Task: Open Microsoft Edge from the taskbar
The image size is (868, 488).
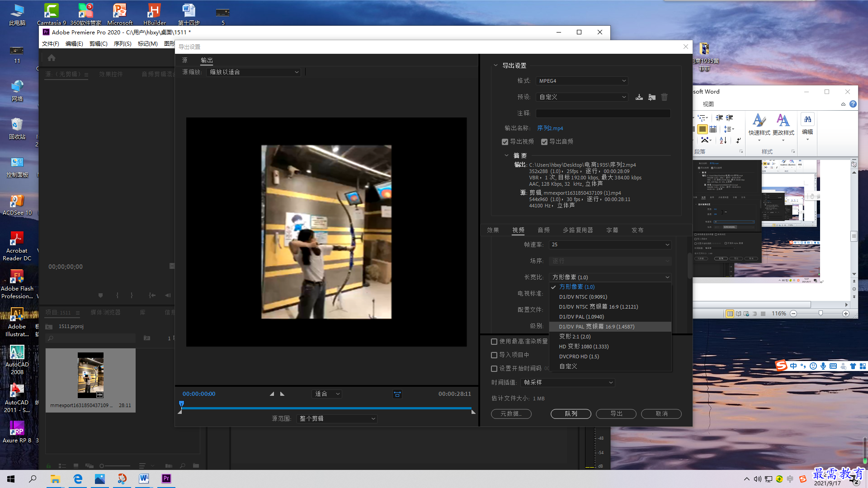Action: coord(78,479)
